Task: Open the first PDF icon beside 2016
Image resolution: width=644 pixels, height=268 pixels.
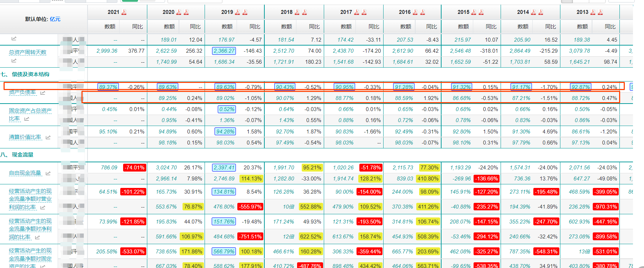Action: tap(415, 12)
